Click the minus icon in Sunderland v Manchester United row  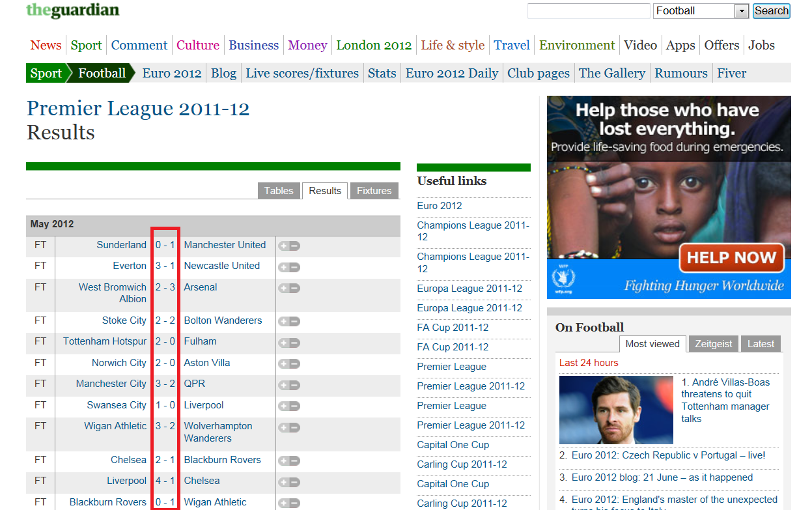[x=295, y=246]
